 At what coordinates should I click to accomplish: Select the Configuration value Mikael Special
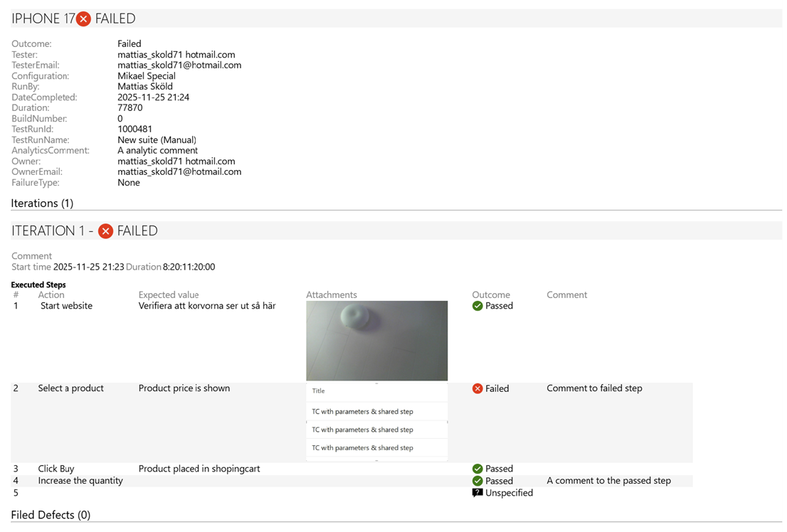tap(147, 76)
